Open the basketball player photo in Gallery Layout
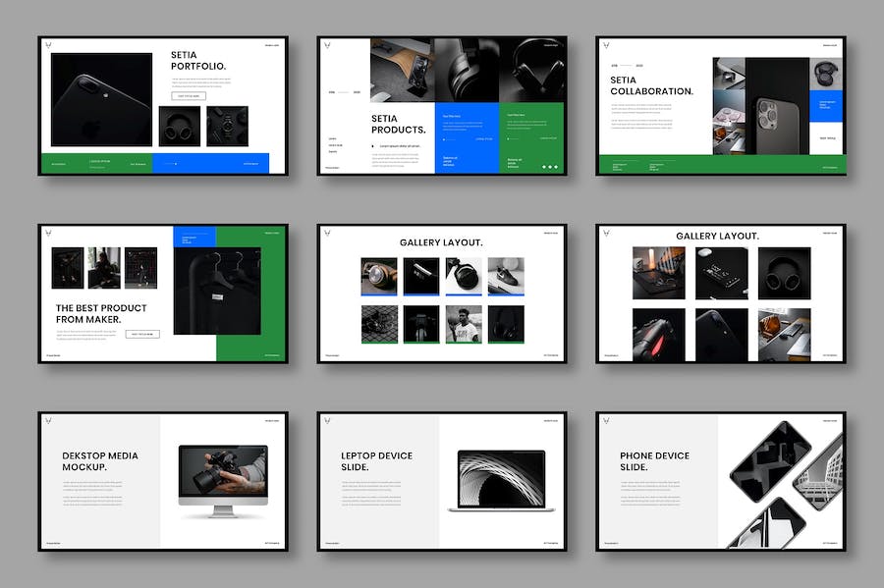 (x=464, y=324)
